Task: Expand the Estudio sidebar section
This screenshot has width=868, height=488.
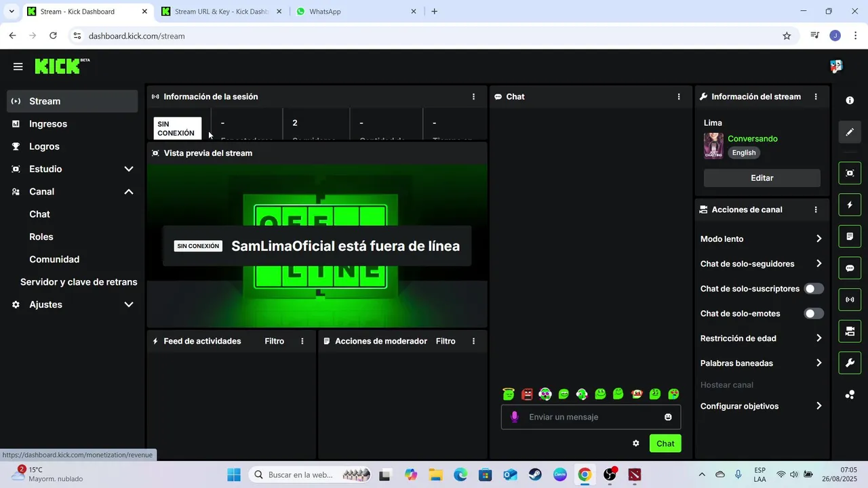Action: click(128, 169)
